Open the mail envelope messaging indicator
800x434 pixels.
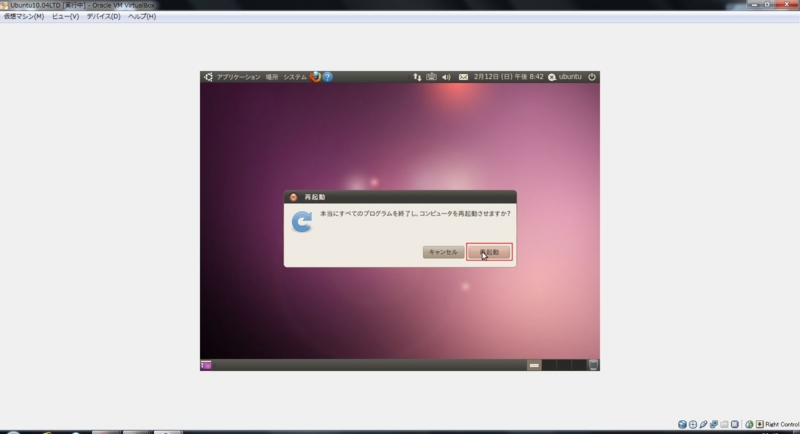pos(463,77)
